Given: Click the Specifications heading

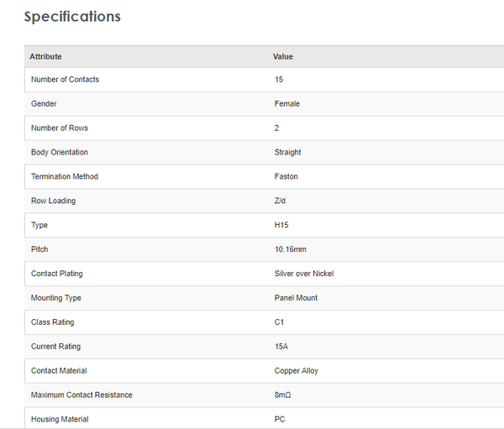Looking at the screenshot, I should point(72,17).
